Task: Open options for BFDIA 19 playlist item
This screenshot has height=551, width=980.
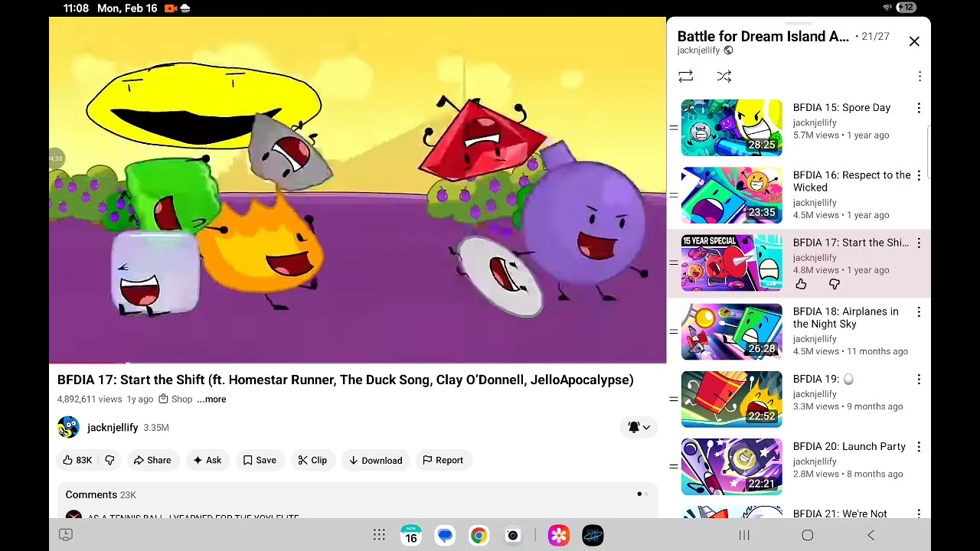Action: (x=919, y=379)
